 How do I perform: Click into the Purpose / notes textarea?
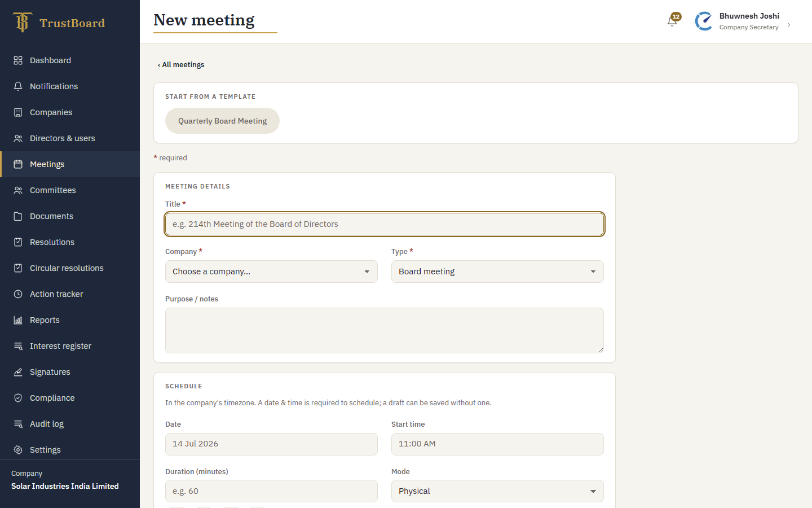point(385,331)
